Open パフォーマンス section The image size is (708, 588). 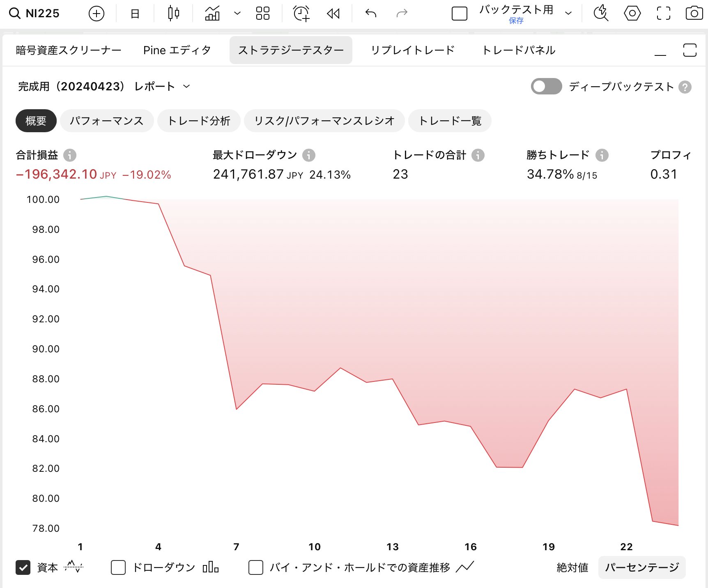[107, 121]
